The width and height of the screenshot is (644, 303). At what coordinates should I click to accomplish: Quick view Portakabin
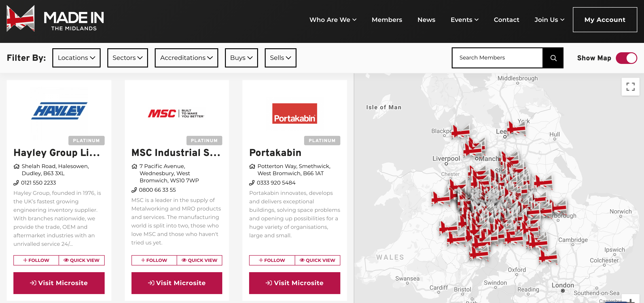click(x=318, y=260)
